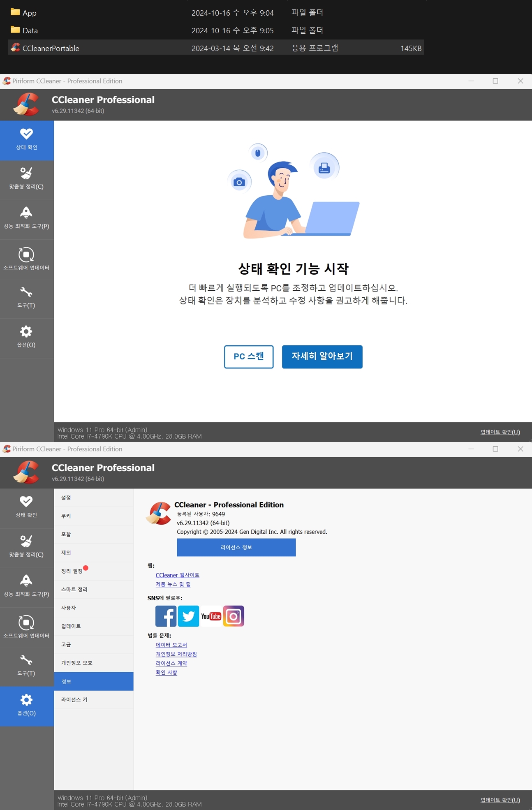The height and width of the screenshot is (810, 532).
Task: Select the 정보 options tab
Action: click(x=94, y=681)
